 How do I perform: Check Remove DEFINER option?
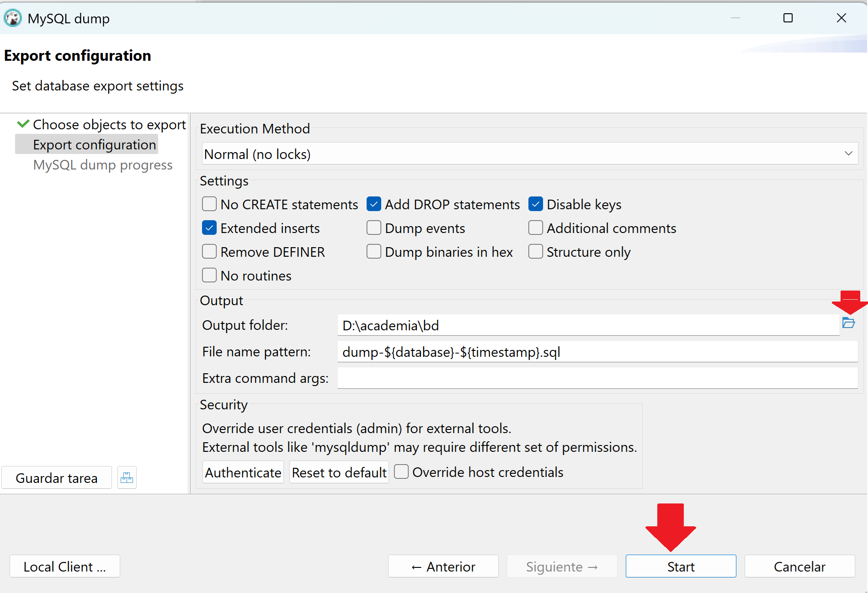209,251
